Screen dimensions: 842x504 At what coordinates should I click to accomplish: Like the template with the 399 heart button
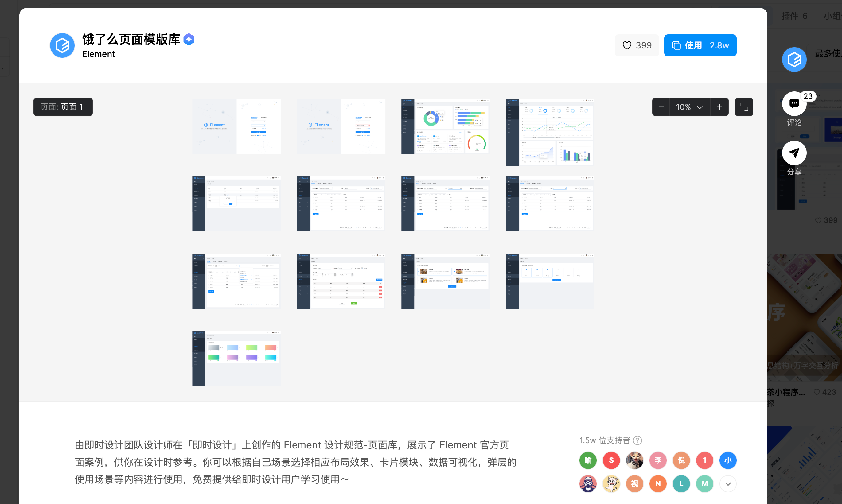[637, 45]
